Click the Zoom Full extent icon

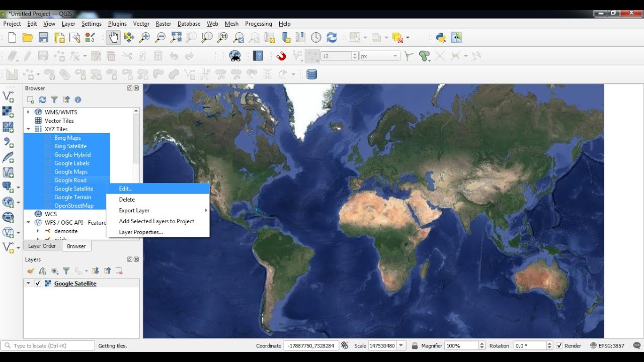[x=176, y=38]
